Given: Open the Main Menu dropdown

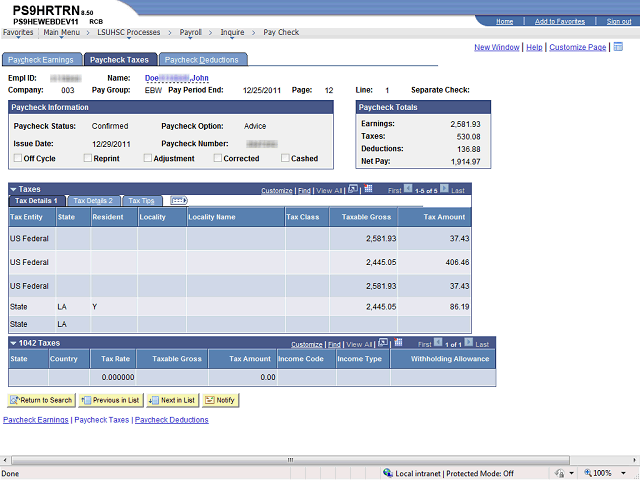Looking at the screenshot, I should point(62,33).
